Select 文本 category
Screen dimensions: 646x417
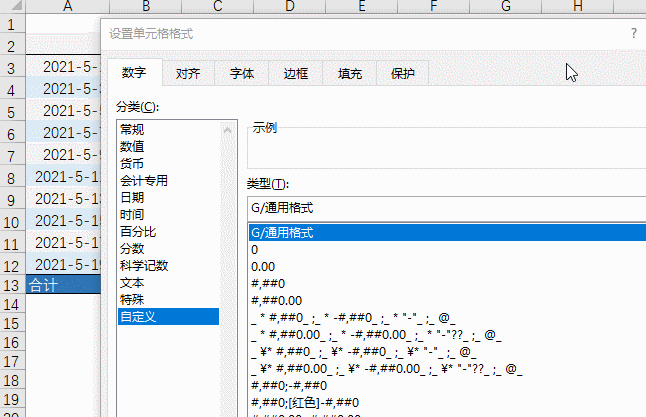coord(132,282)
